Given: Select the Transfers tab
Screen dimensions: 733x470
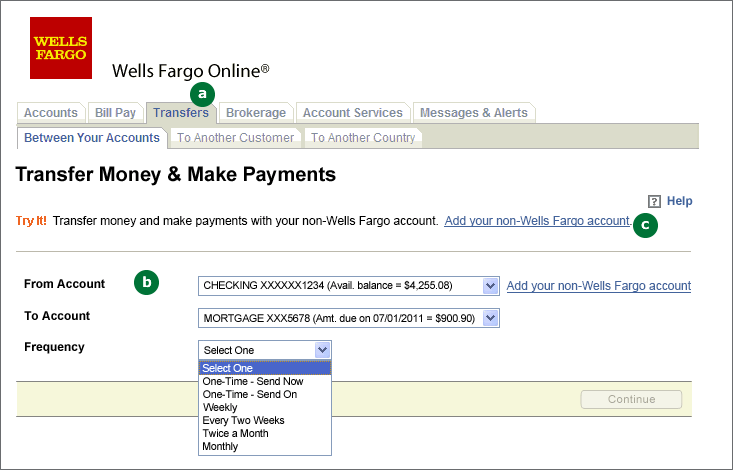Looking at the screenshot, I should pyautogui.click(x=181, y=113).
